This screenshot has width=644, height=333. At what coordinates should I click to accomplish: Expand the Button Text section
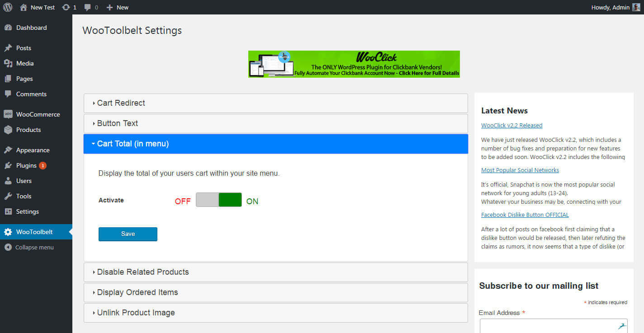[276, 123]
